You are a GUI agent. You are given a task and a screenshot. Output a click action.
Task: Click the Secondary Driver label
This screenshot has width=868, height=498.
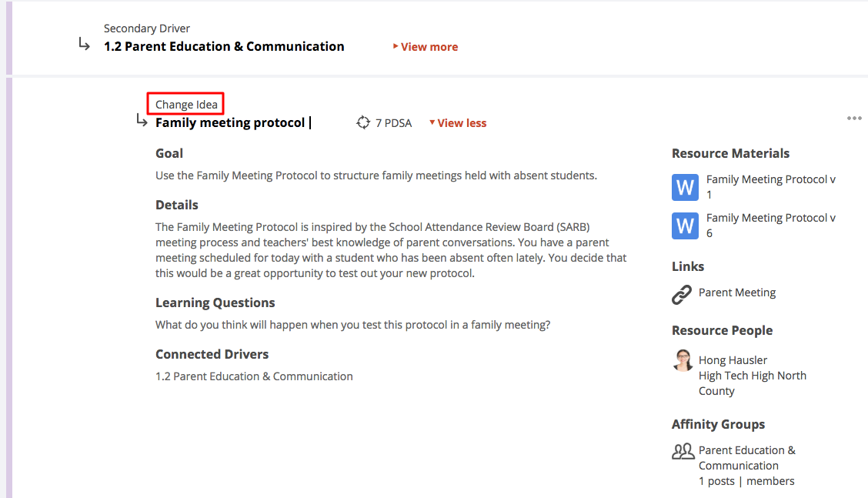[147, 28]
